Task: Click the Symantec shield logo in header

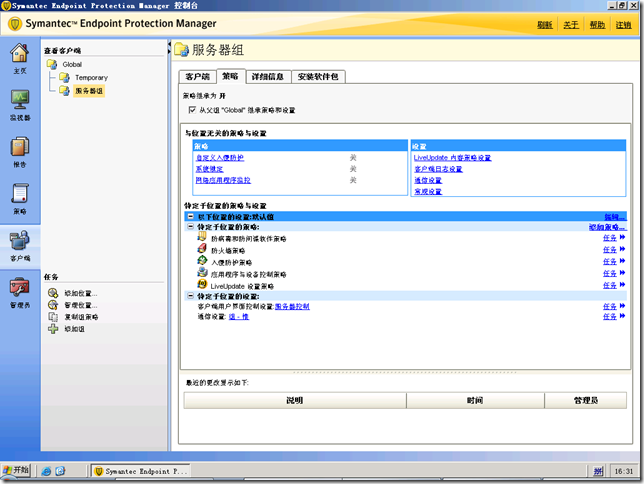Action: (15, 24)
